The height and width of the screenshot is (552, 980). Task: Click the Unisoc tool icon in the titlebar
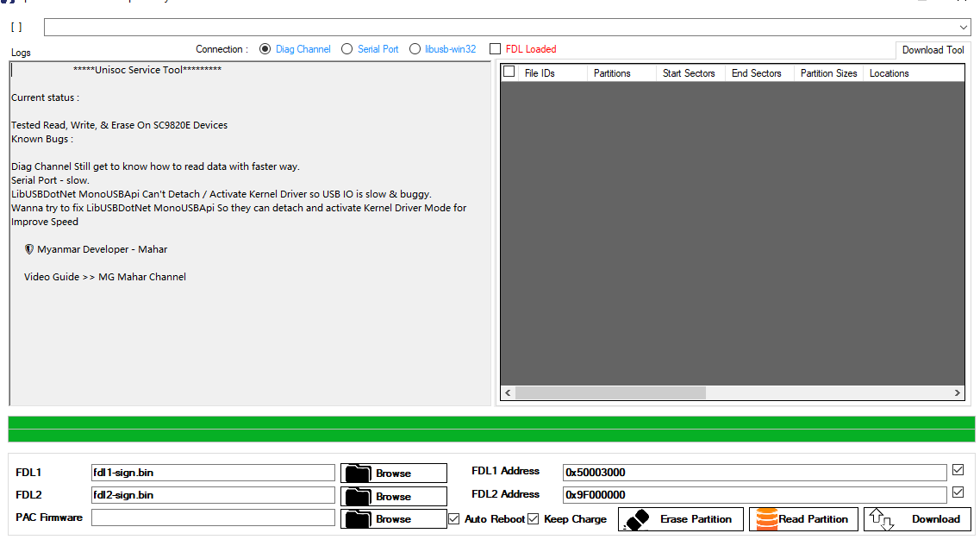point(7,3)
